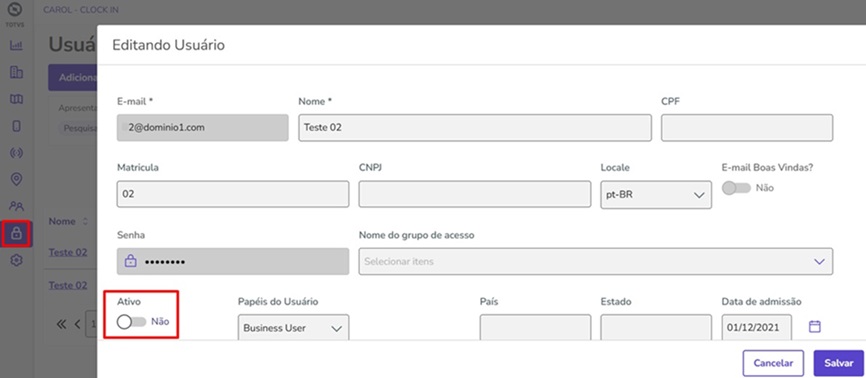Click the CNPJ input field

pos(475,195)
